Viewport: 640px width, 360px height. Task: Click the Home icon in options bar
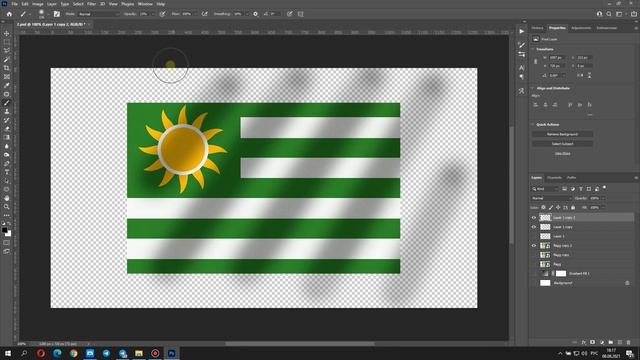9,14
